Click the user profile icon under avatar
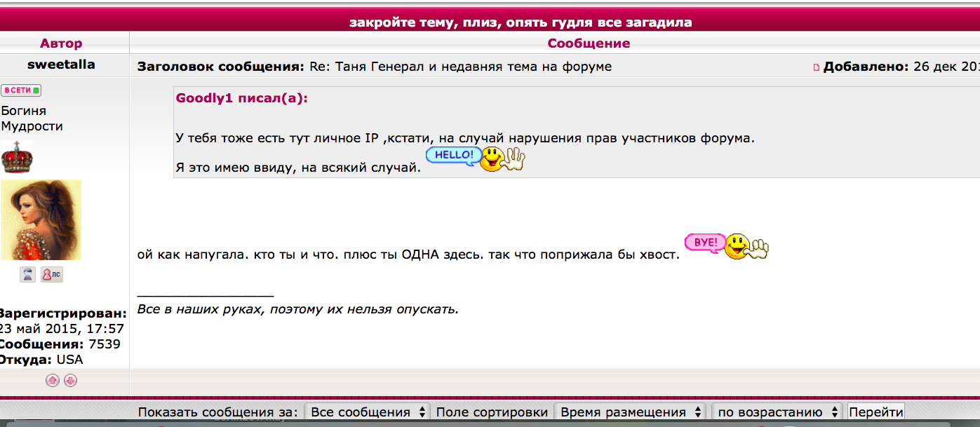 tap(27, 275)
